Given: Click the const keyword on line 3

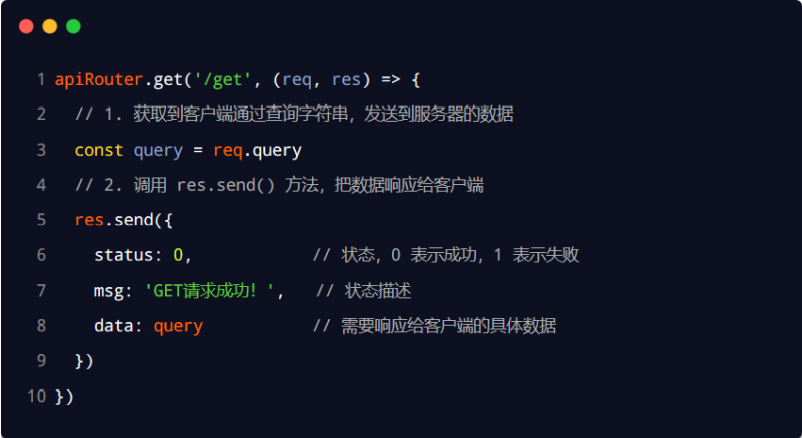Looking at the screenshot, I should pos(99,150).
